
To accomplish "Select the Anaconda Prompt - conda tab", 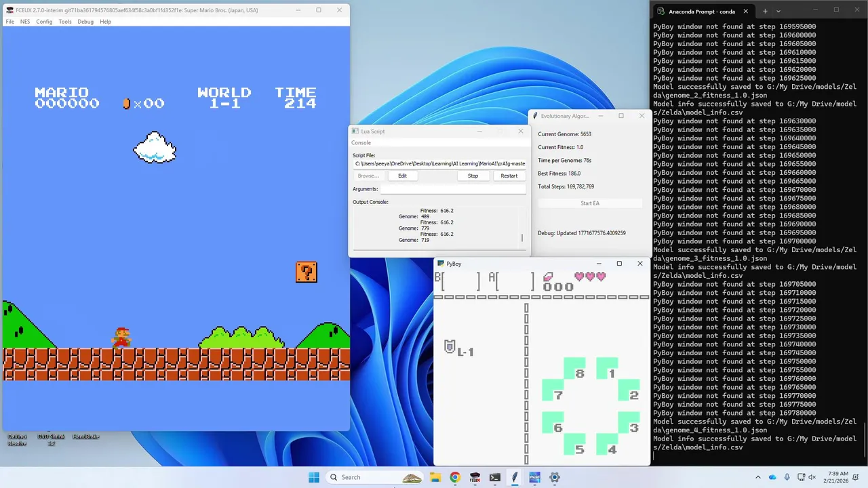I will [702, 11].
